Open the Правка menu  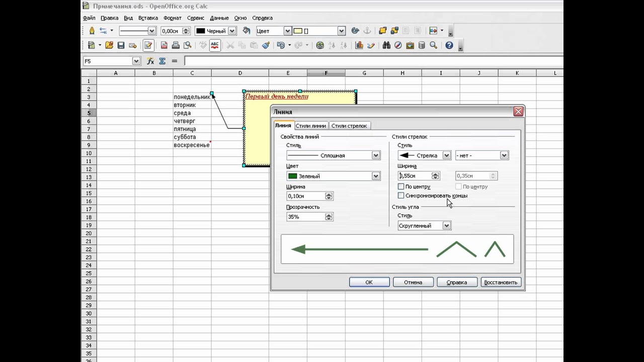110,18
